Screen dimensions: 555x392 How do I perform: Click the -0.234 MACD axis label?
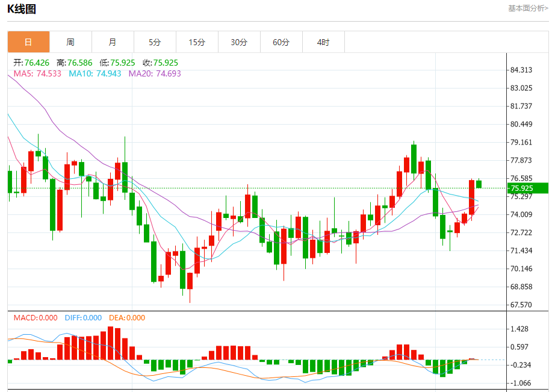(x=519, y=365)
